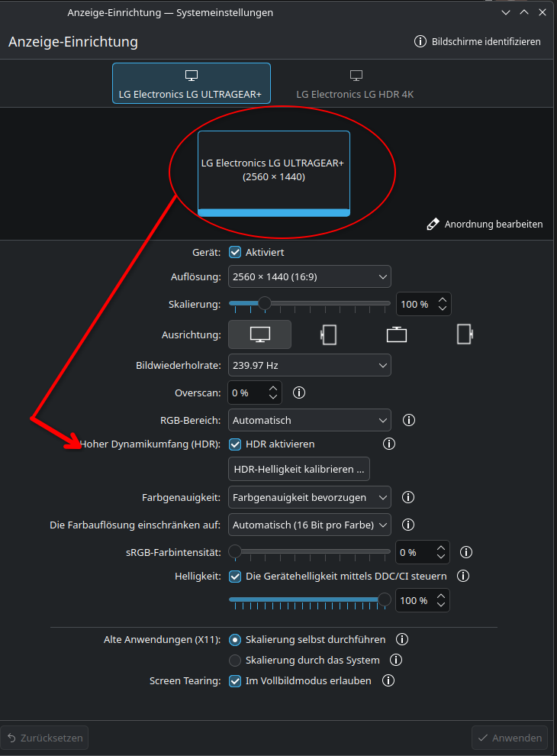557x756 pixels.
Task: Show Screen Tearing info icon
Action: tap(388, 680)
